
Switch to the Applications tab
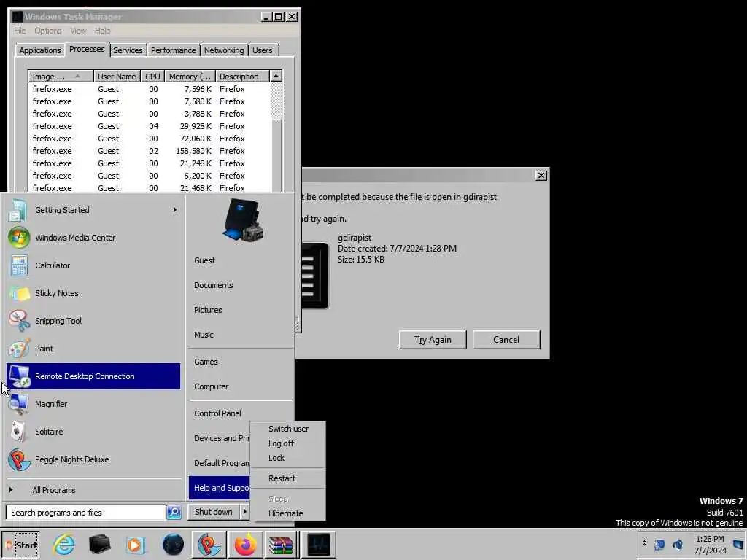pyautogui.click(x=40, y=50)
